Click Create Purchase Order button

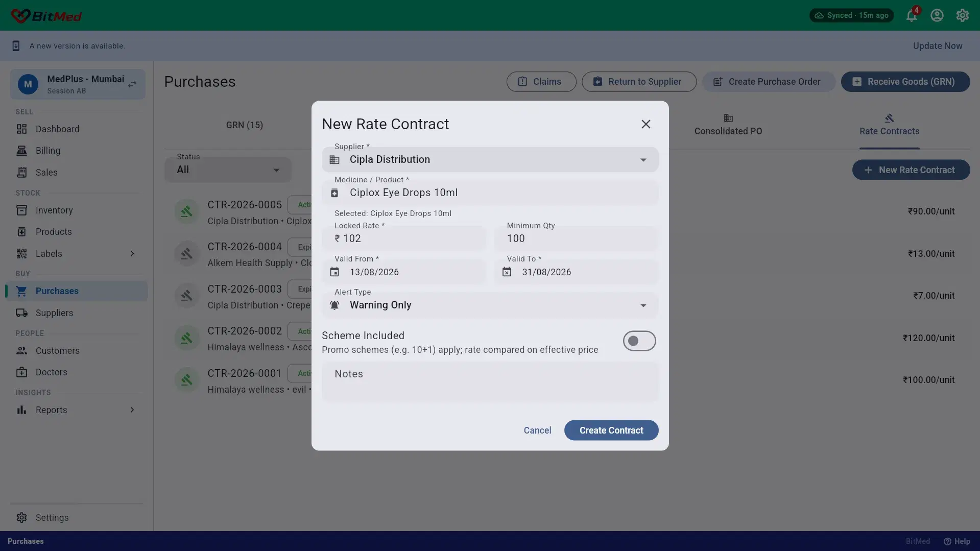pos(769,82)
